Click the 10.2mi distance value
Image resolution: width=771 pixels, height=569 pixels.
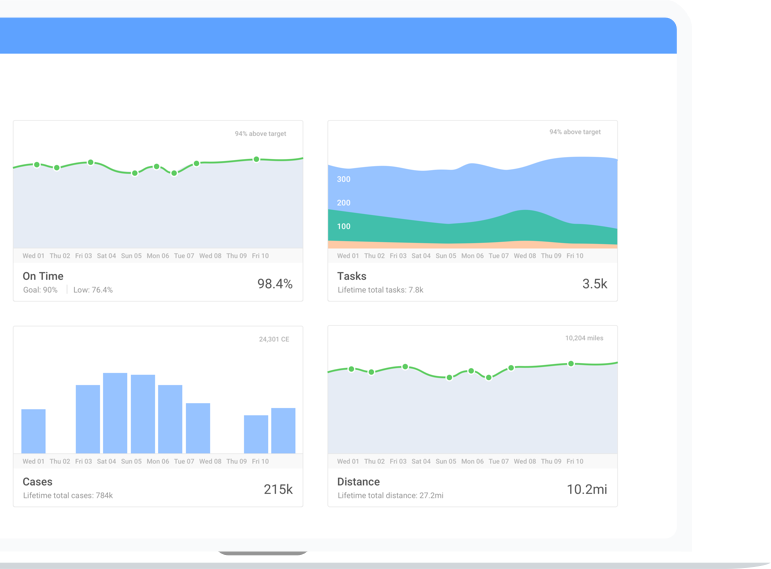(587, 489)
